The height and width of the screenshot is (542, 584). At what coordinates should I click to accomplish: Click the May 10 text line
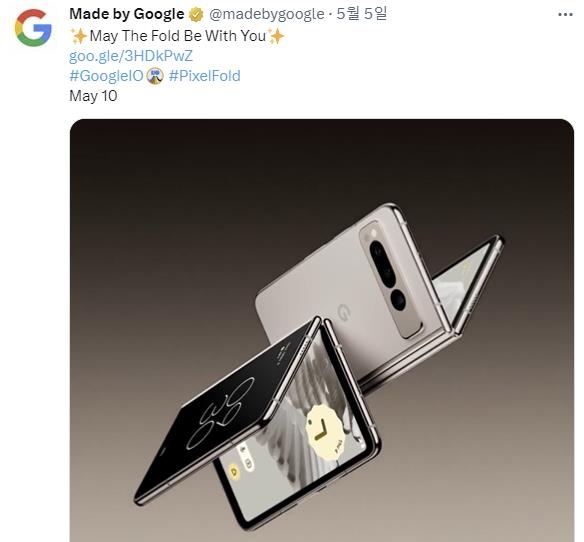coord(93,96)
